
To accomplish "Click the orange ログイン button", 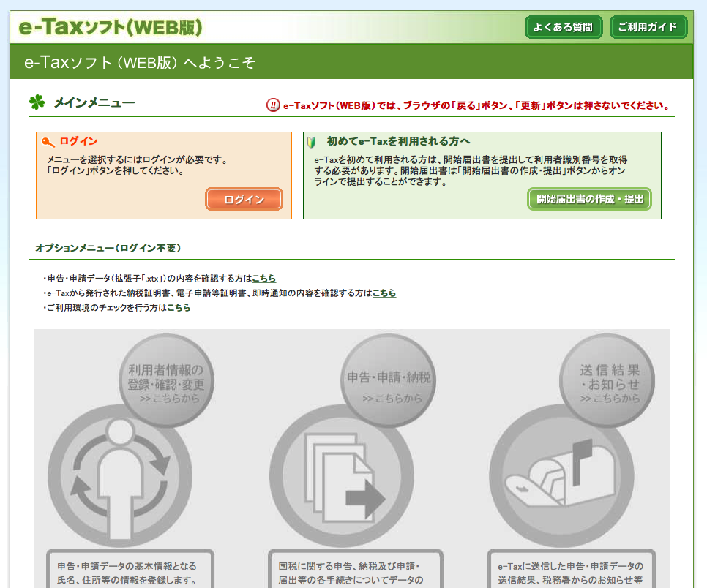I will (x=244, y=199).
